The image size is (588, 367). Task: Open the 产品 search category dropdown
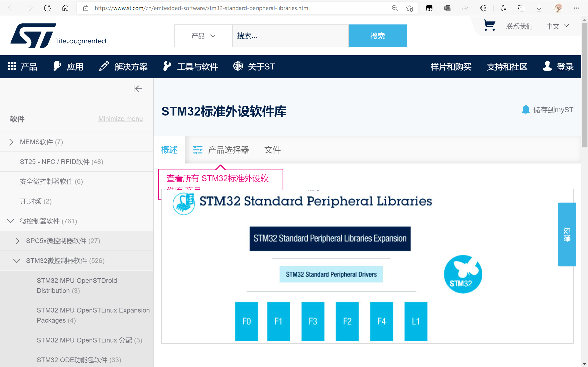coord(203,36)
